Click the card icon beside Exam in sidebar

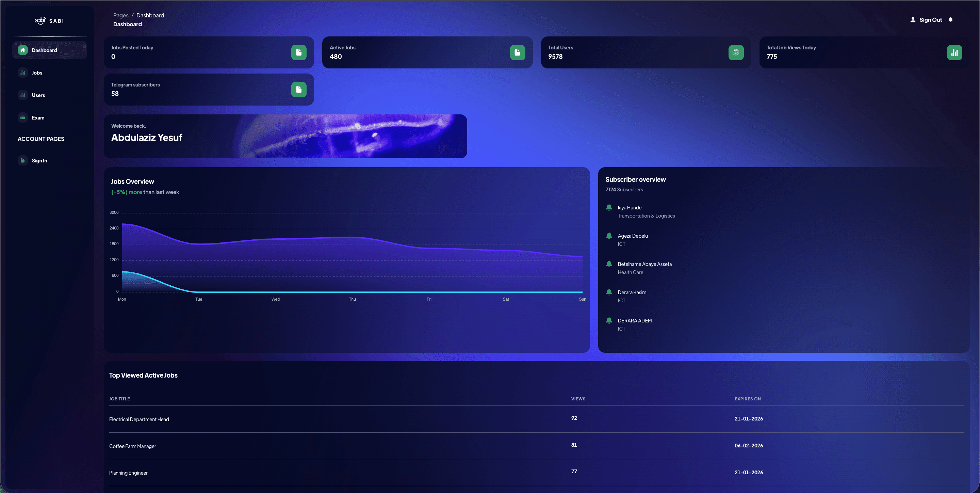pos(22,118)
